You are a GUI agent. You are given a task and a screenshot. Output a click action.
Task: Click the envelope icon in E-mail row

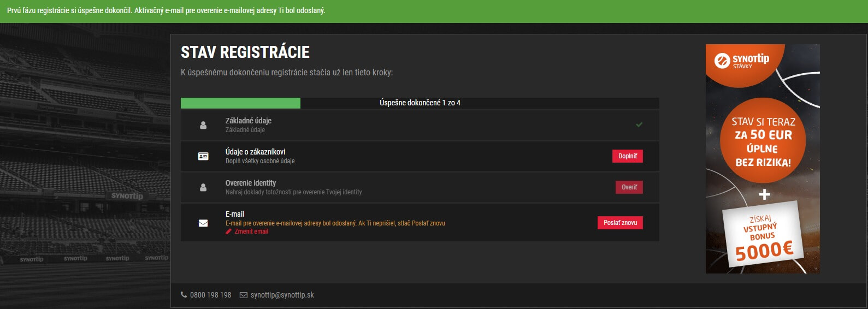(x=203, y=223)
